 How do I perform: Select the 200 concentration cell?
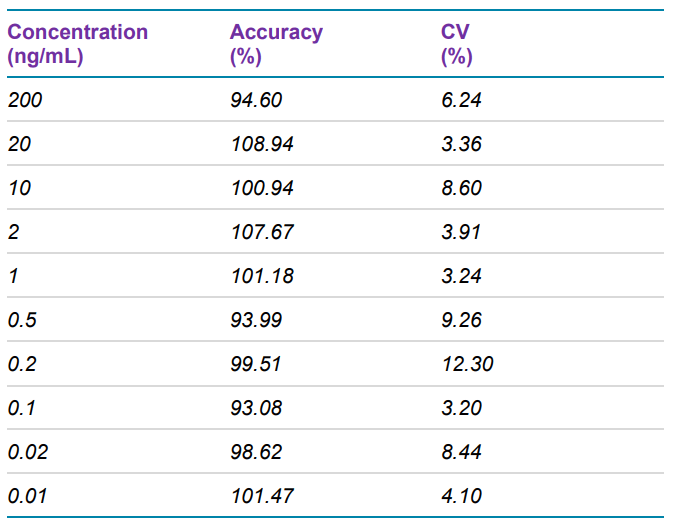[24, 100]
